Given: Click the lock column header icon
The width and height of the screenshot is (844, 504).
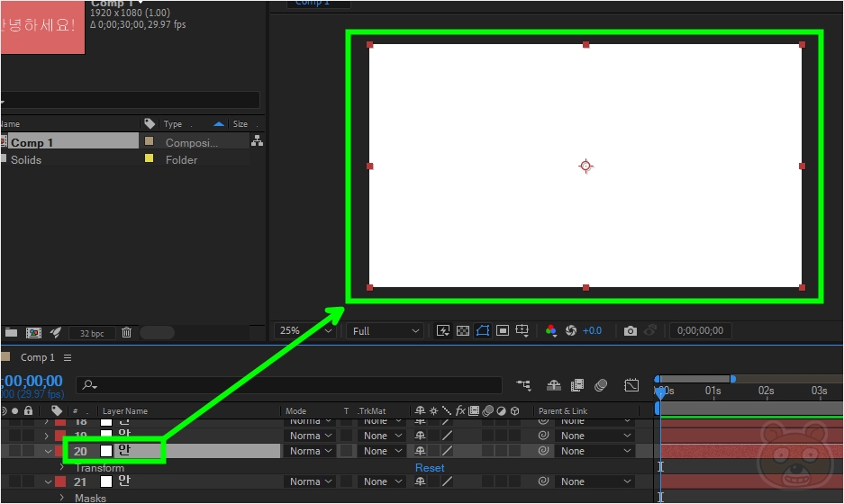Looking at the screenshot, I should click(x=28, y=411).
